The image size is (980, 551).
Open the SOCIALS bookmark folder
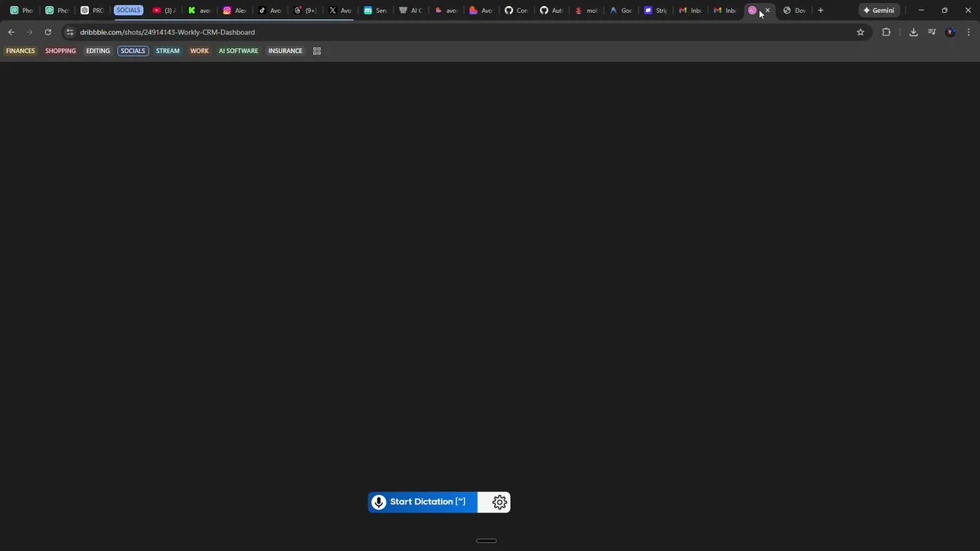point(132,51)
